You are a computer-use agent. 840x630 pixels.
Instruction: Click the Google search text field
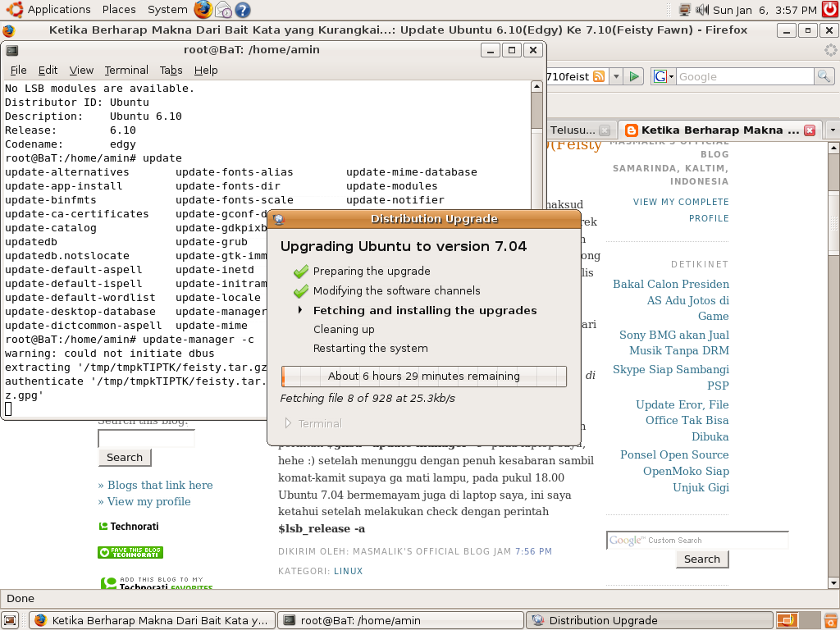coord(745,76)
